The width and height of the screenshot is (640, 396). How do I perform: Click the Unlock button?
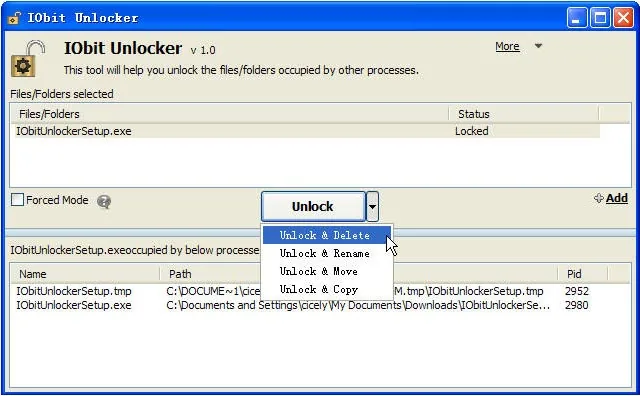coord(313,207)
